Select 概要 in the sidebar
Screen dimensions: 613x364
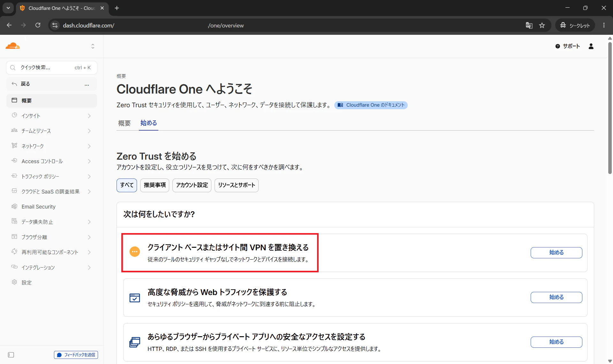point(52,101)
